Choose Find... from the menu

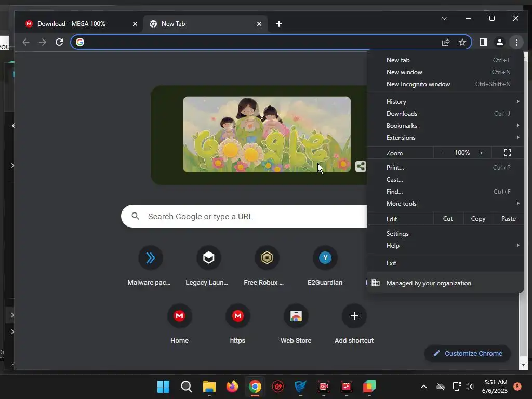pyautogui.click(x=445, y=191)
